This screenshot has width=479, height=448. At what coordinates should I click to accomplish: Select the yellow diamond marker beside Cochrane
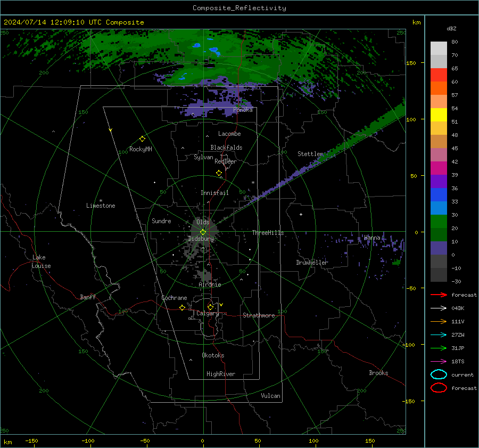pyautogui.click(x=182, y=307)
